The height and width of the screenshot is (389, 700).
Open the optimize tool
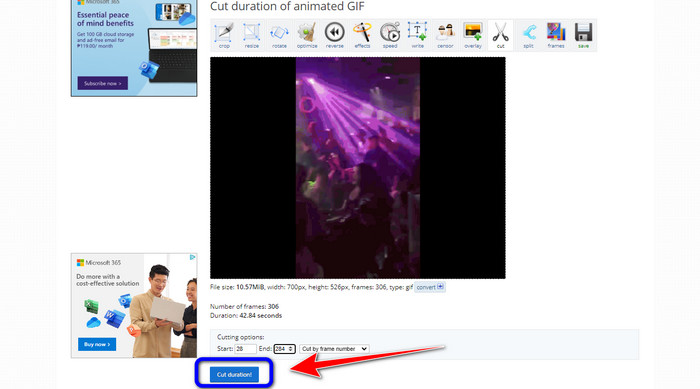(x=307, y=35)
